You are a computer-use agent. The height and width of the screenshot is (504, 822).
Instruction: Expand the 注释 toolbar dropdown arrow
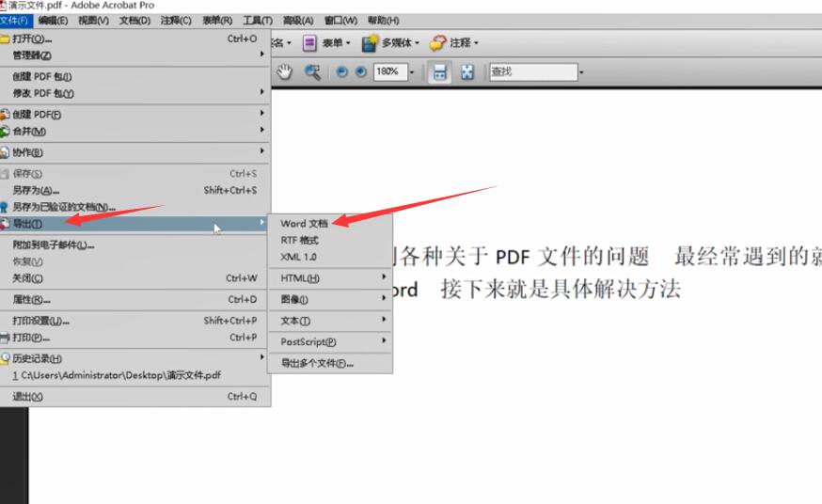tap(476, 43)
